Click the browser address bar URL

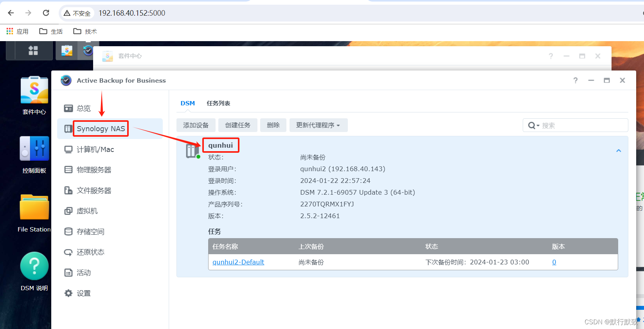pyautogui.click(x=132, y=13)
